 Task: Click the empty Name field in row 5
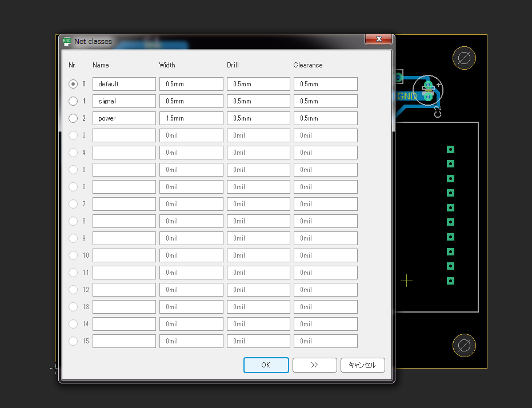124,170
